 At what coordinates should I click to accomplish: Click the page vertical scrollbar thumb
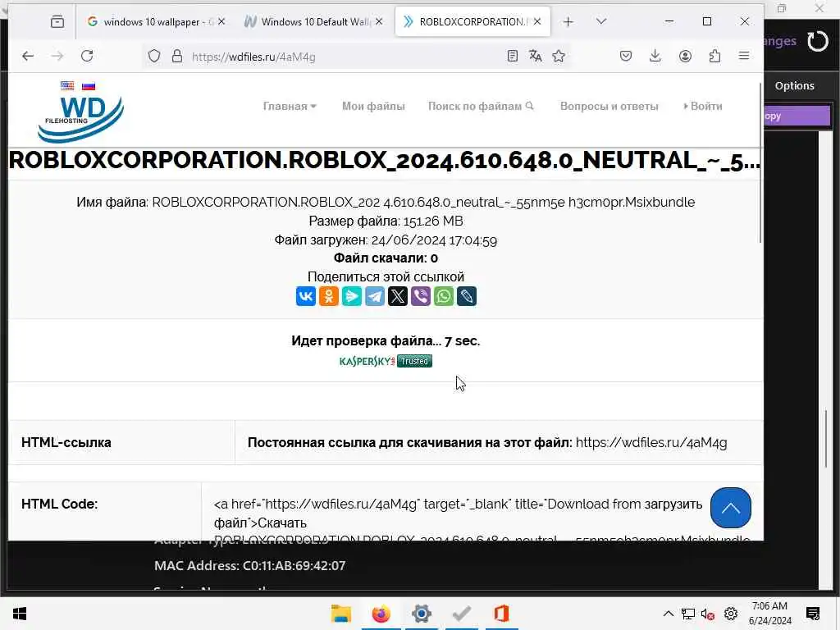[760, 163]
